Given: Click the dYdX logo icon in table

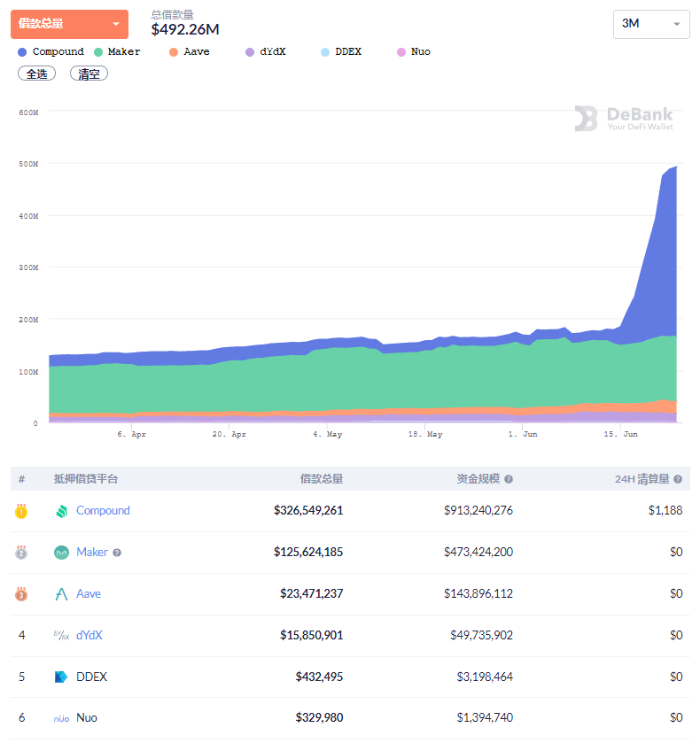Looking at the screenshot, I should (62, 636).
